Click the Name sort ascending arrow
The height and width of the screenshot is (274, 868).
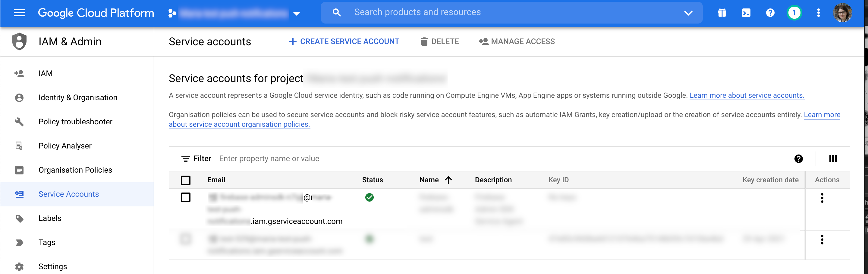tap(448, 180)
